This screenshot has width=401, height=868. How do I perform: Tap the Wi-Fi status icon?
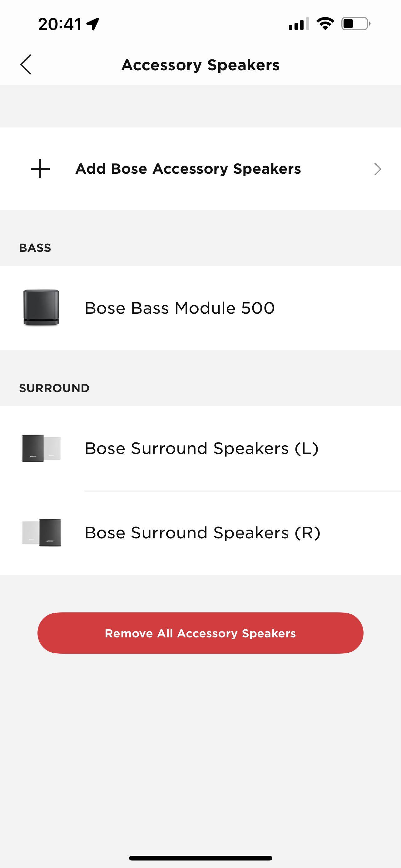325,23
